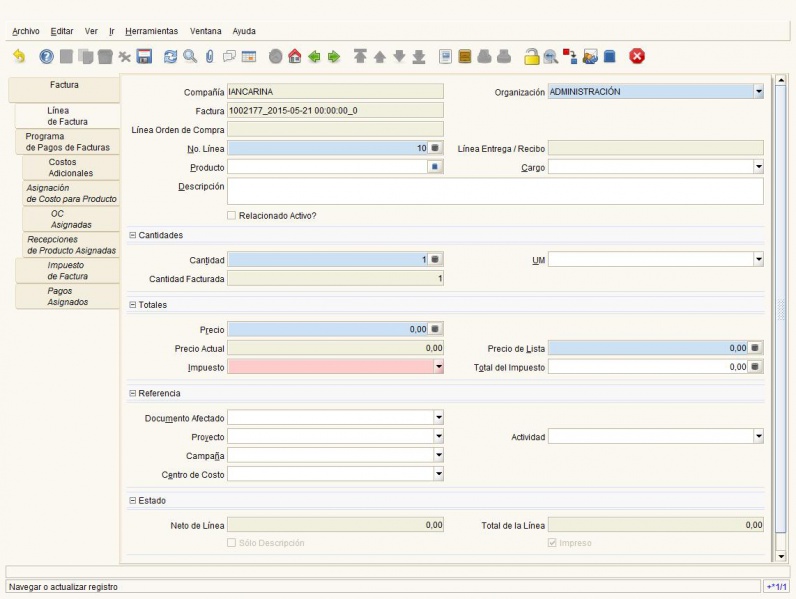Open the Archivo menu
Screen dimensions: 796x599
coord(26,31)
